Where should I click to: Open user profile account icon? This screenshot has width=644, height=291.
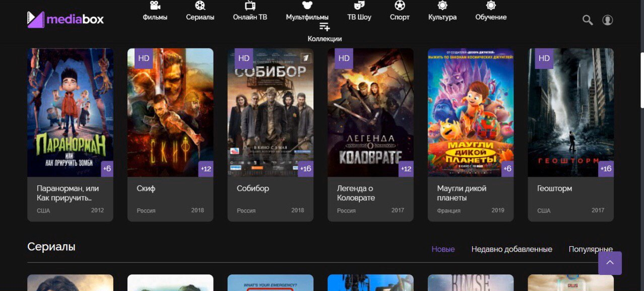[608, 20]
